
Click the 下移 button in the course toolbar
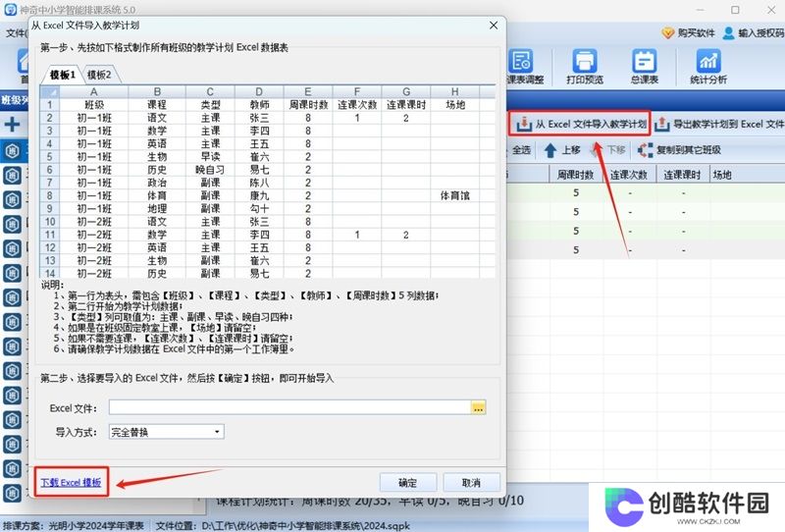pyautogui.click(x=608, y=150)
